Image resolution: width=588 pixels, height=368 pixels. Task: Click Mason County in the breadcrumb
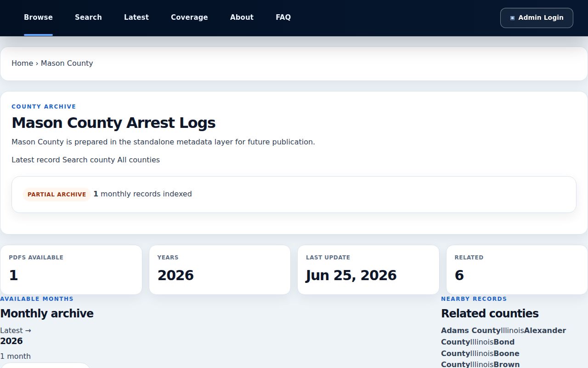tap(67, 63)
